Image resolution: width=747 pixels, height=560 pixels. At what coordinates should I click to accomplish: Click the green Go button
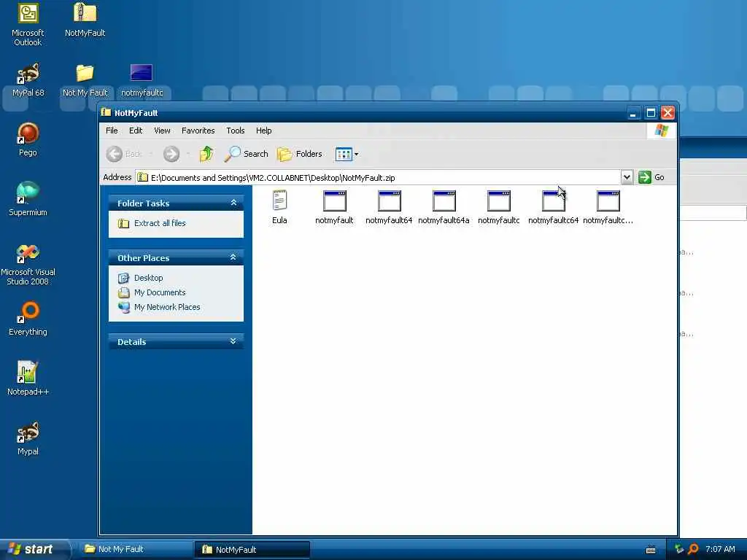point(651,177)
